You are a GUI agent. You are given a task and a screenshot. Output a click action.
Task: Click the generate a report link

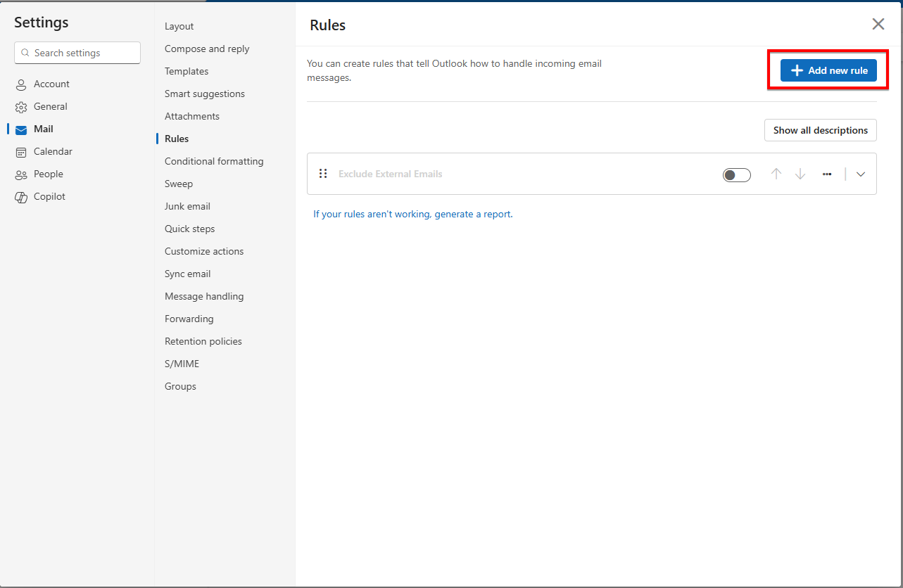pyautogui.click(x=473, y=214)
